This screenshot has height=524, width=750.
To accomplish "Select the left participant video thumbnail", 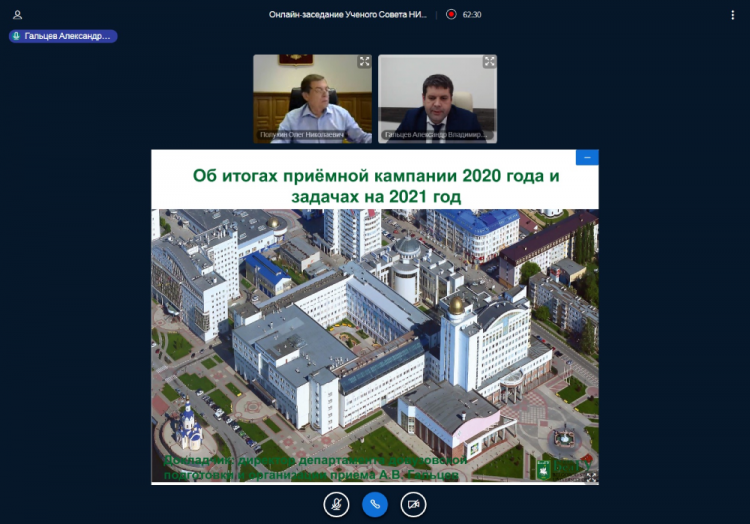I will [312, 98].
